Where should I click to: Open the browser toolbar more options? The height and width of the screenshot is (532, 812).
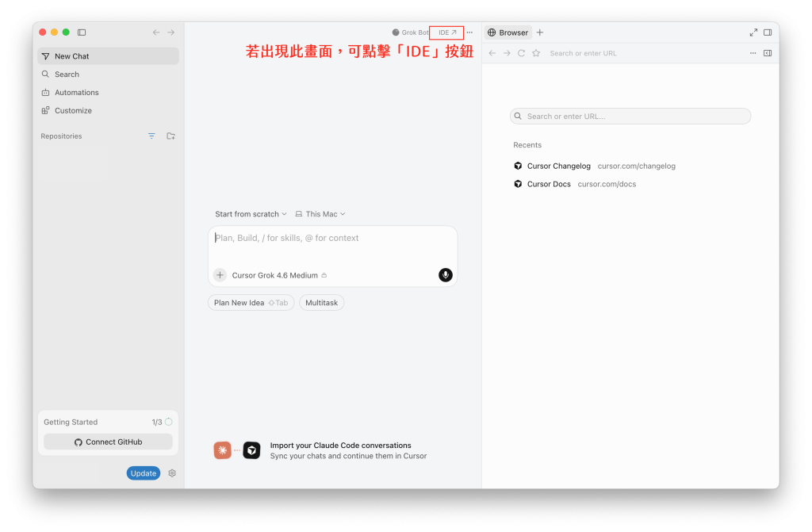(753, 53)
